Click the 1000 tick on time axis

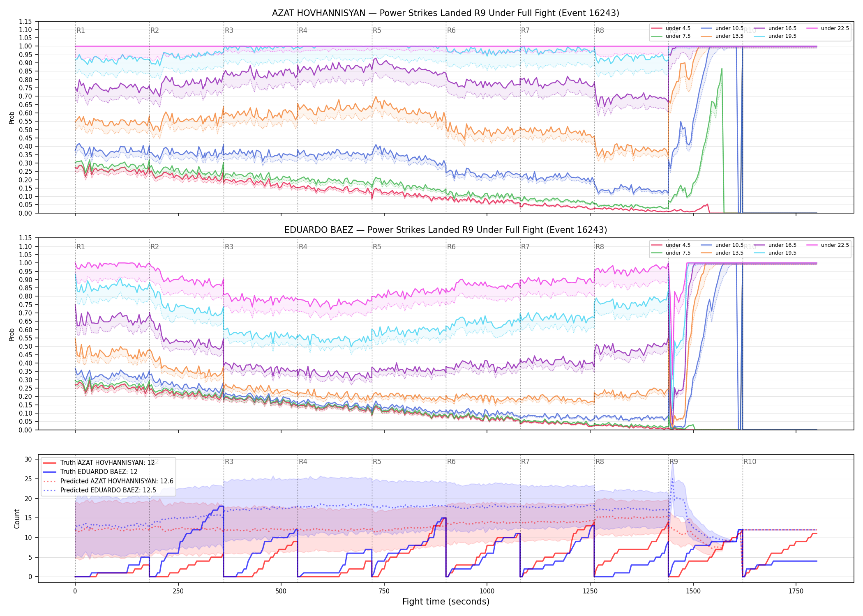click(487, 591)
